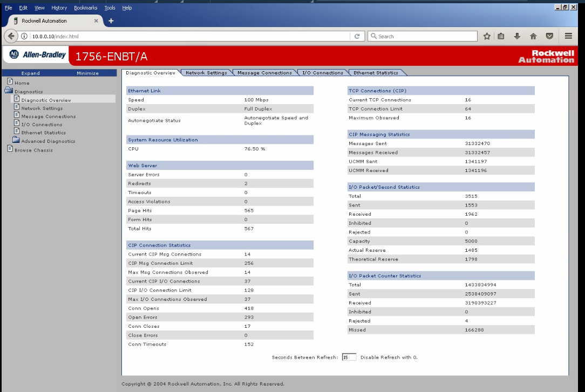
Task: Bookmark this page with the star icon
Action: click(487, 36)
